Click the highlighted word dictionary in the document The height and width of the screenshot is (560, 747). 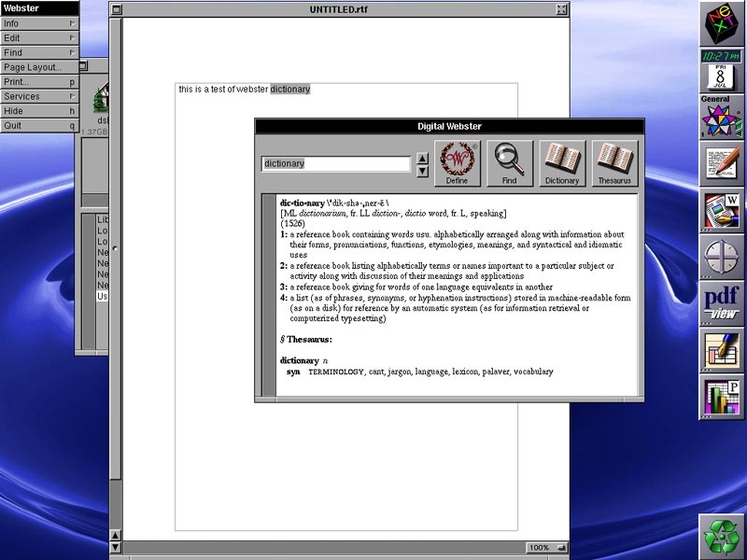(x=290, y=89)
